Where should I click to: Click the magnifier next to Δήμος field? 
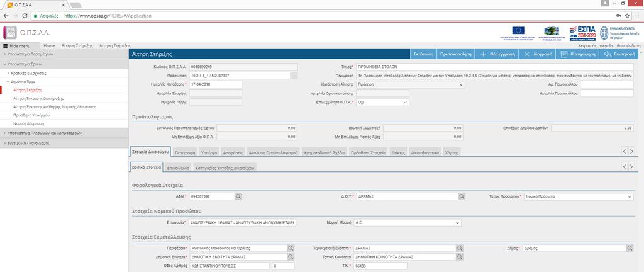coord(630,248)
